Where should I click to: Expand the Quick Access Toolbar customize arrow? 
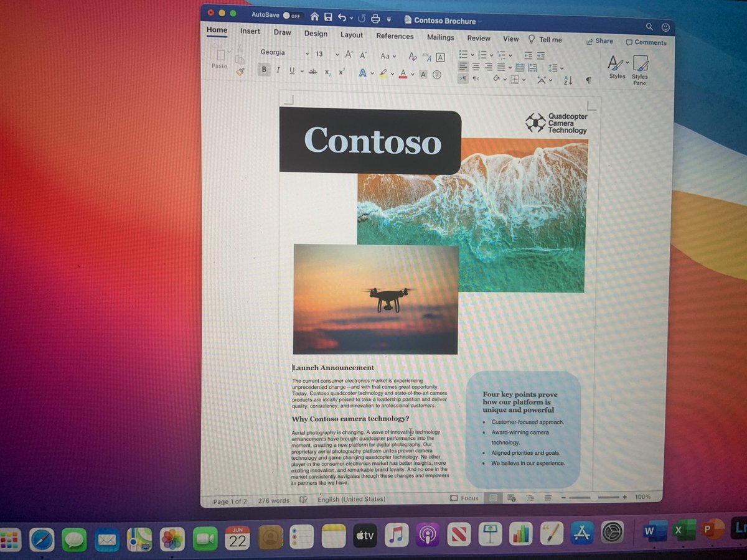(x=389, y=19)
